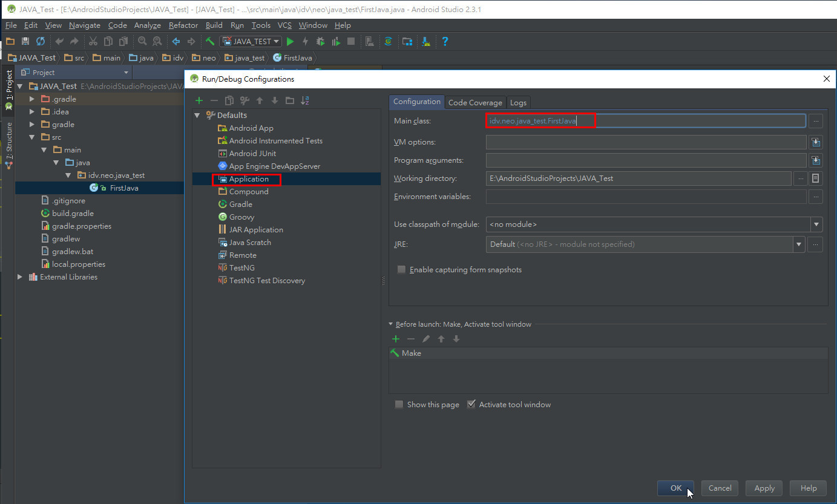
Task: Click the green Run triangle icon
Action: point(290,42)
